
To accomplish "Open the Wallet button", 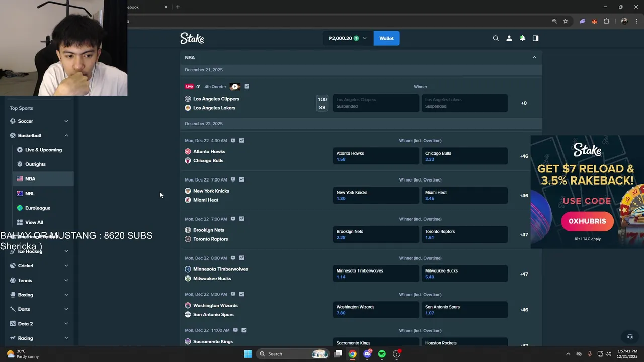I will (386, 38).
